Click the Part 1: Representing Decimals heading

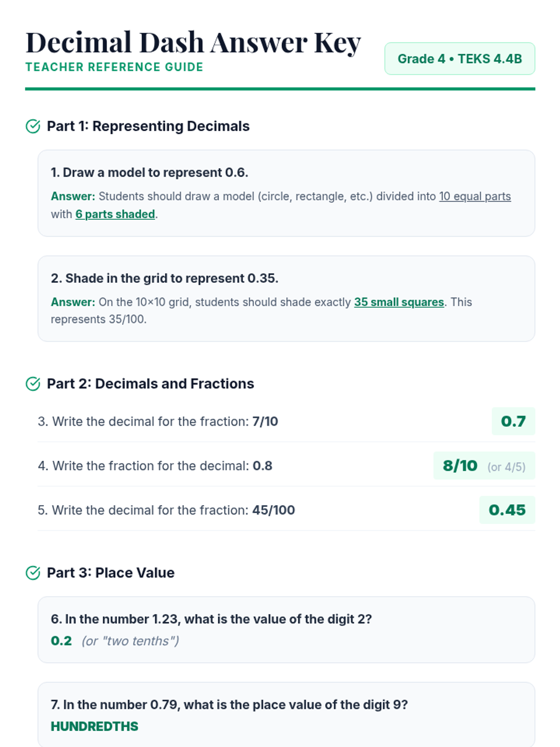click(148, 127)
